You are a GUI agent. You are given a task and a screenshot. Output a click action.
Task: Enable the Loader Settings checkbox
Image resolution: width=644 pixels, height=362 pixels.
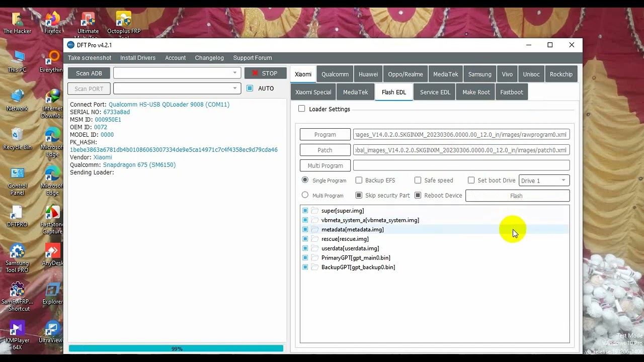301,109
